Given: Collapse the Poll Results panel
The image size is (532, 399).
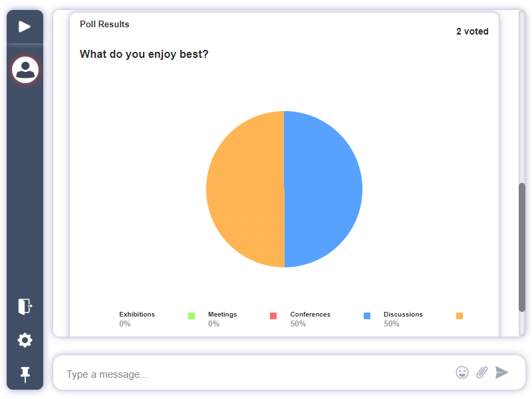Looking at the screenshot, I should [104, 24].
